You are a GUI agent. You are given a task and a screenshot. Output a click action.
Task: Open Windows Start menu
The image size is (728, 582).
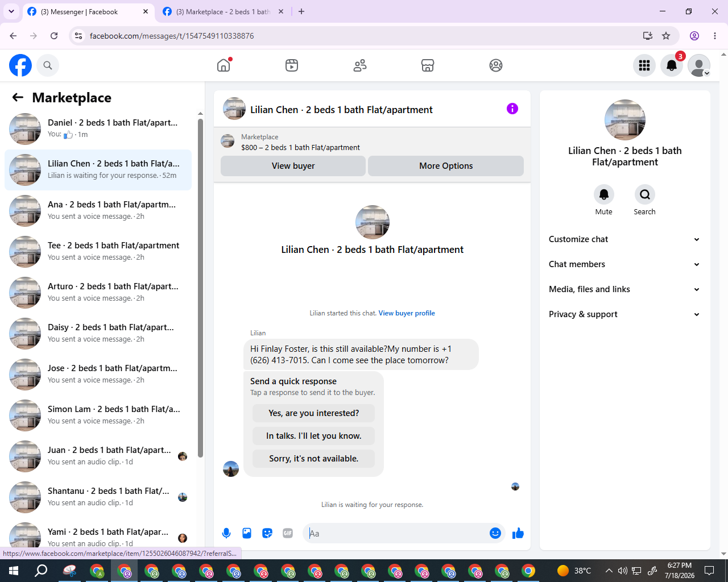point(14,571)
